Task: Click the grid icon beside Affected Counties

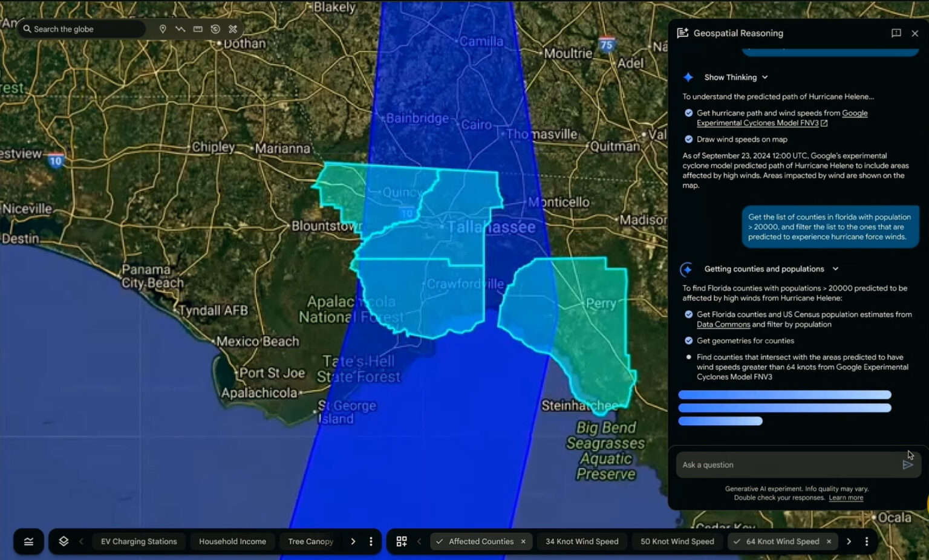Action: pyautogui.click(x=401, y=541)
